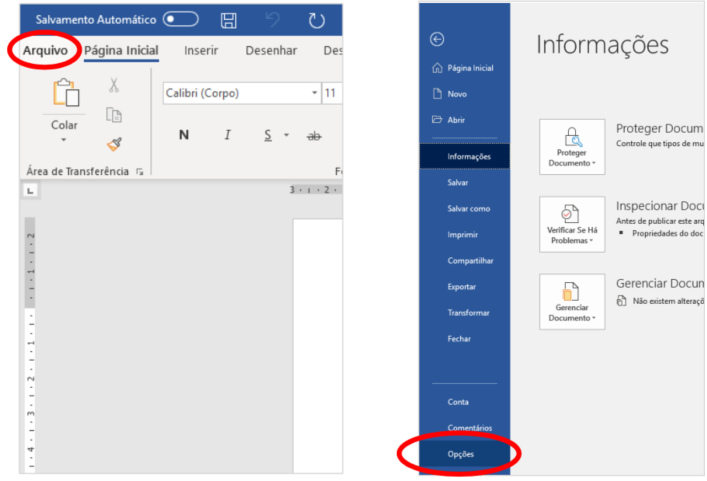Click the blank document page area
707x481 pixels.
pyautogui.click(x=317, y=346)
